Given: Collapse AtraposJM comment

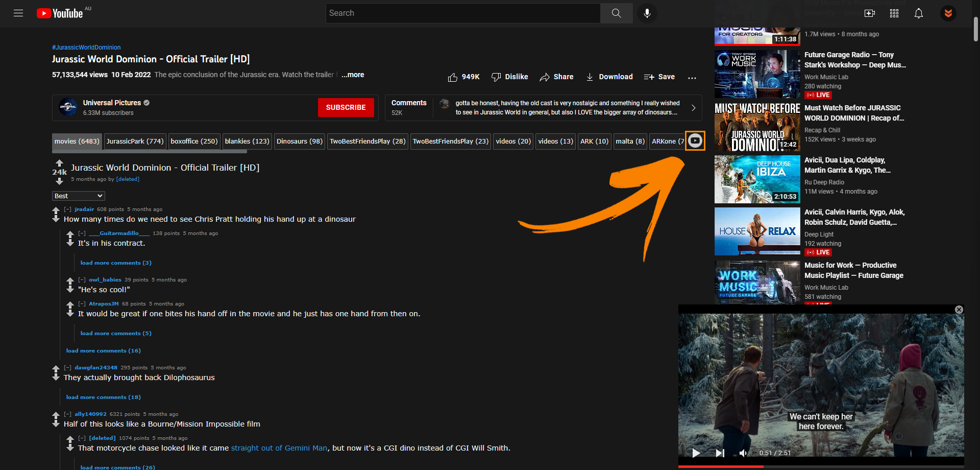Looking at the screenshot, I should pyautogui.click(x=82, y=304).
